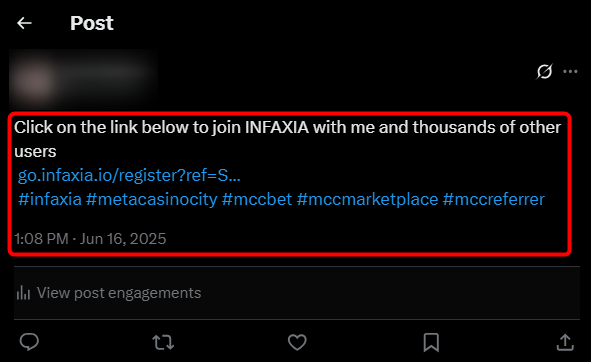
Task: Open the go.infaxia.io register link
Action: coord(129,175)
